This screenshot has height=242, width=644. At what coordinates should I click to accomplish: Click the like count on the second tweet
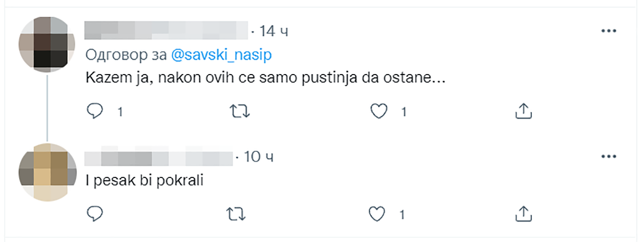[x=402, y=214]
